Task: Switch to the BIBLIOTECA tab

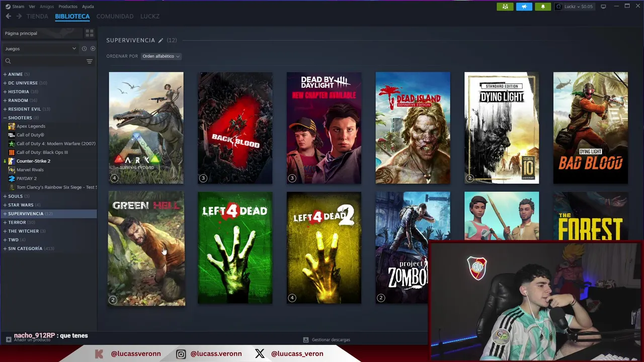Action: pyautogui.click(x=72, y=16)
